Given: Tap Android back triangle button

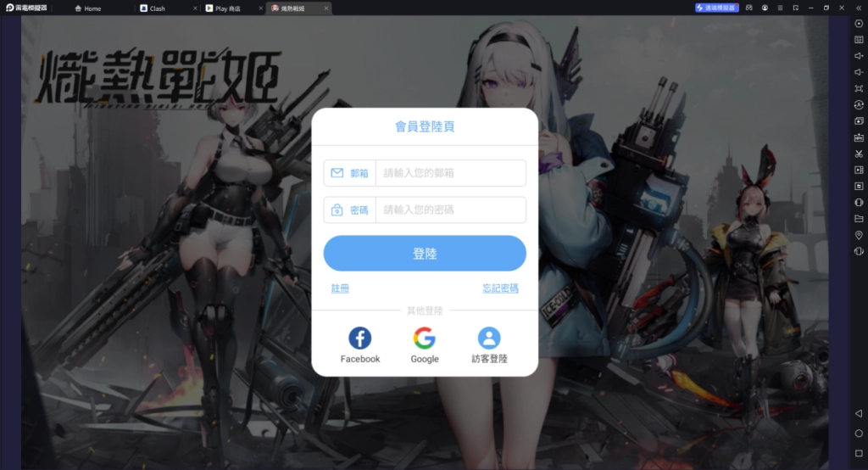Looking at the screenshot, I should point(859,413).
